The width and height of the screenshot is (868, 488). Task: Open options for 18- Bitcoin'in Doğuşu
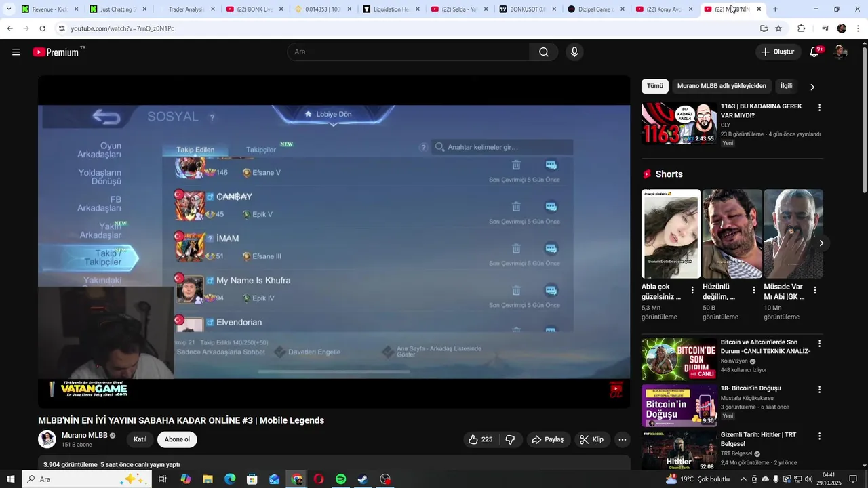pyautogui.click(x=819, y=390)
